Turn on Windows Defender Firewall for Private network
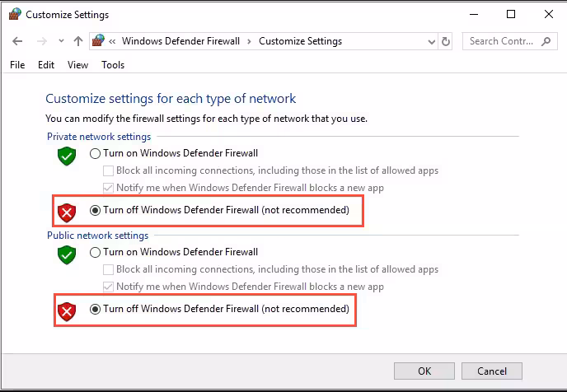The image size is (567, 392). 96,153
